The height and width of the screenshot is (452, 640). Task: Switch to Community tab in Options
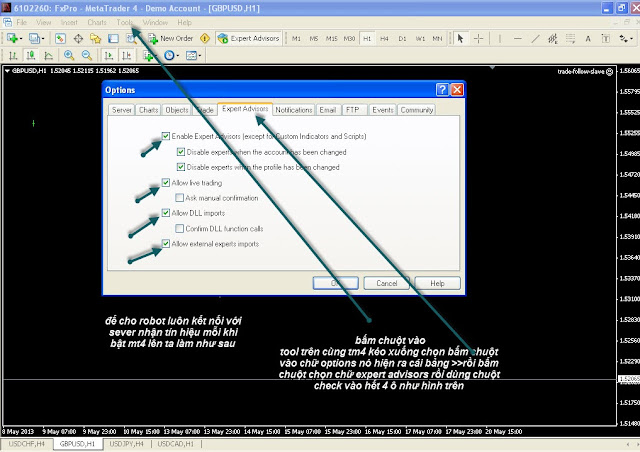[416, 110]
